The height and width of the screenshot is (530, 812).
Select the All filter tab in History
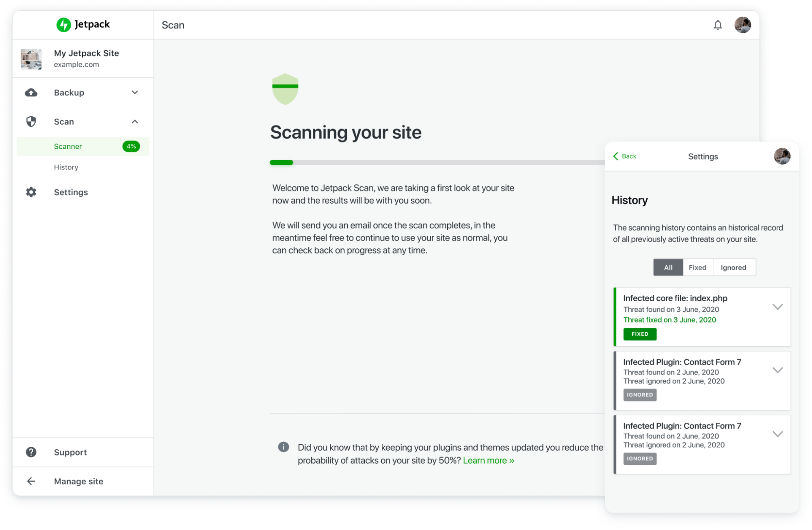tap(667, 267)
